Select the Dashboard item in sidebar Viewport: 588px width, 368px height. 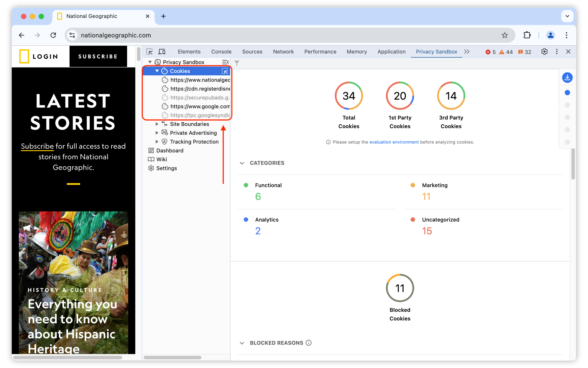click(166, 151)
